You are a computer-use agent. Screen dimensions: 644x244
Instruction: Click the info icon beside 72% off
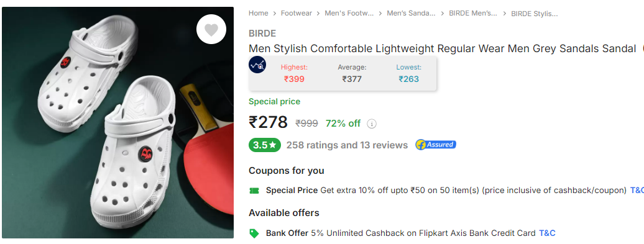pyautogui.click(x=372, y=124)
